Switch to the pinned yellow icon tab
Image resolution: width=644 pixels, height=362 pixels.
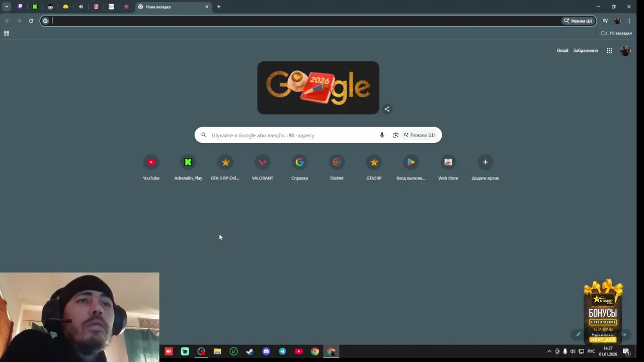(x=65, y=7)
